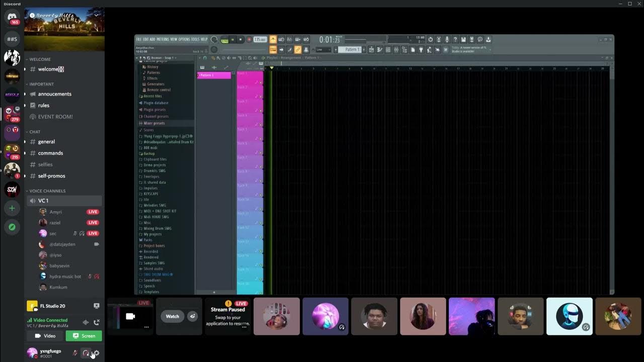Screen dimensions: 644x362
Task: Click the Video button in voice panel
Action: [45, 336]
